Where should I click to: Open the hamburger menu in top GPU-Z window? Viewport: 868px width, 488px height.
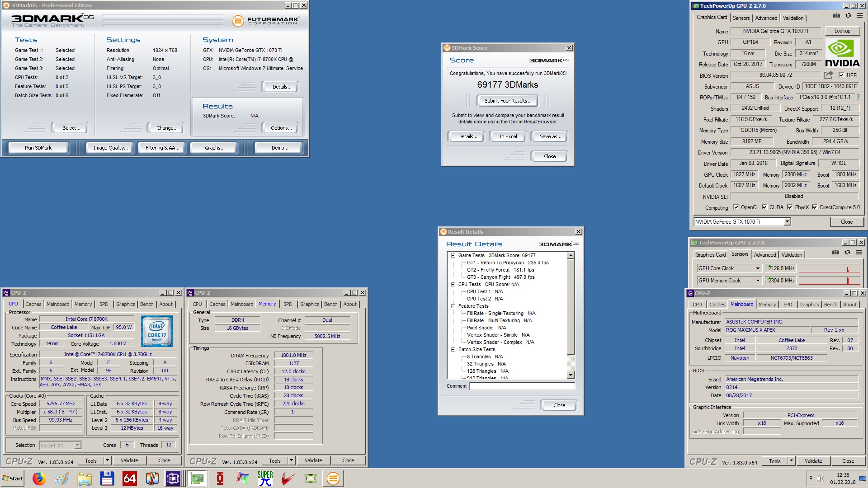859,15
